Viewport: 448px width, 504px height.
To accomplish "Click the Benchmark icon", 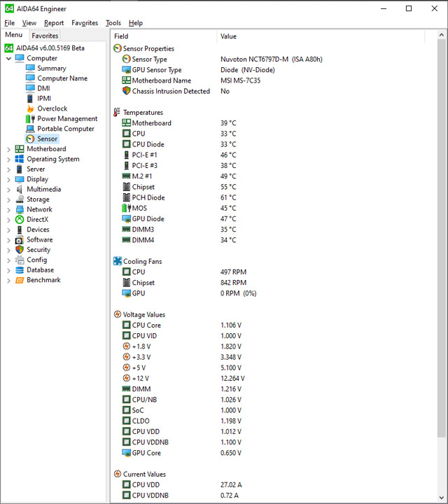I will click(20, 280).
